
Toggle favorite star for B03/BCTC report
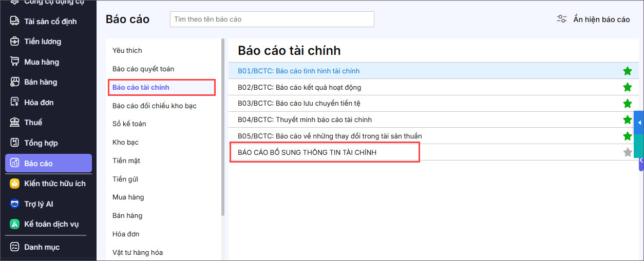click(x=628, y=104)
